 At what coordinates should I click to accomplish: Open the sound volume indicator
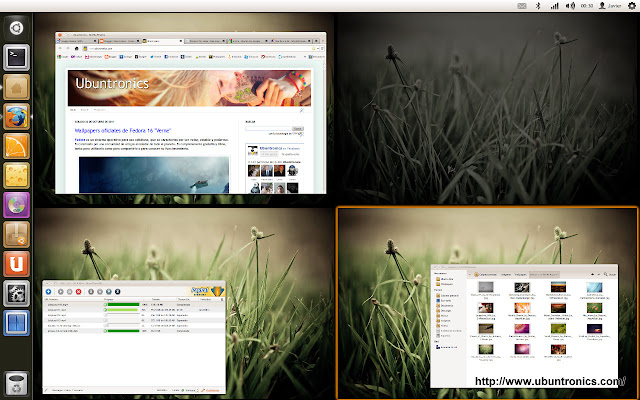tap(570, 6)
